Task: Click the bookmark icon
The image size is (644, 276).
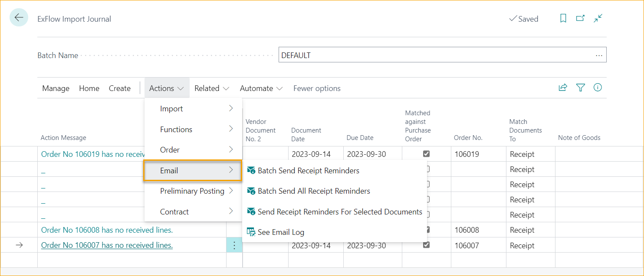Action: pos(563,19)
